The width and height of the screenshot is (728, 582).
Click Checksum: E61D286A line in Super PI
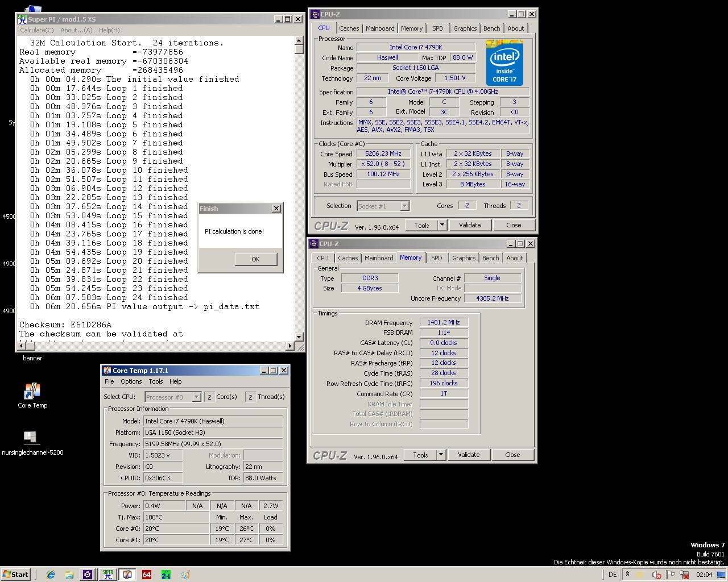[x=65, y=325]
